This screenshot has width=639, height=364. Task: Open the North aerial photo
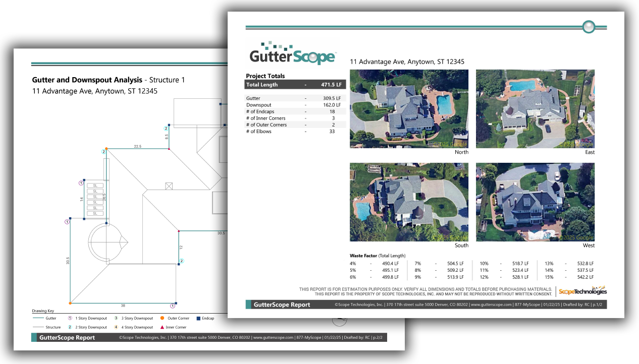[409, 109]
